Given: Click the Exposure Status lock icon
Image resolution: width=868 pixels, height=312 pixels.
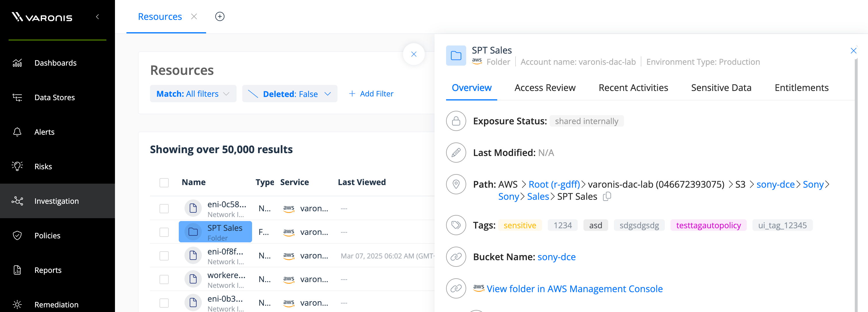Looking at the screenshot, I should pyautogui.click(x=456, y=121).
